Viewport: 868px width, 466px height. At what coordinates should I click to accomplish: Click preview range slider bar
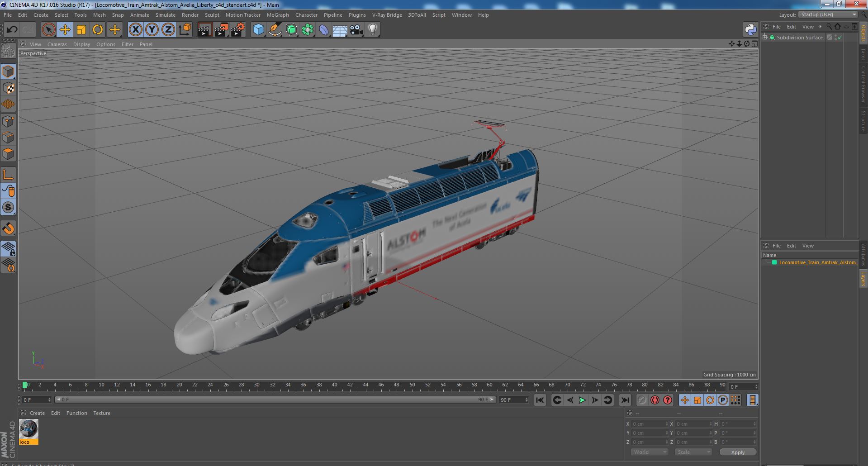point(275,400)
